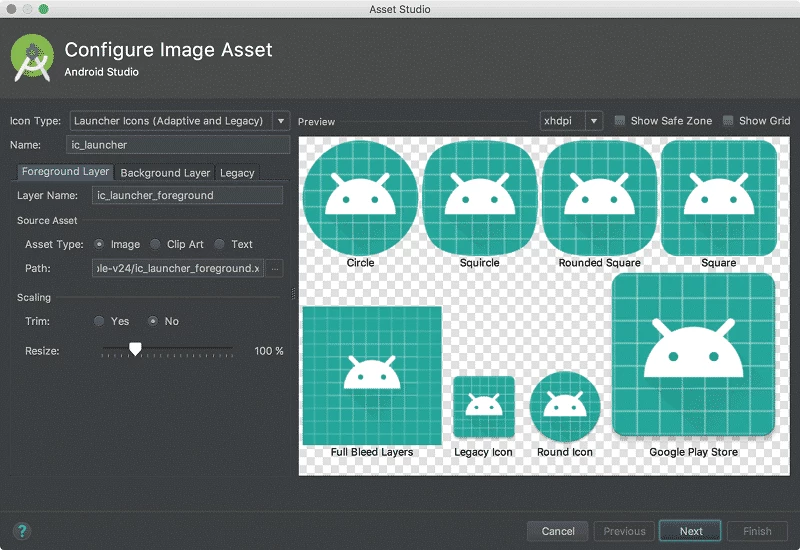Click the Circle icon preview
Viewport: 800px width, 550px height.
point(360,198)
